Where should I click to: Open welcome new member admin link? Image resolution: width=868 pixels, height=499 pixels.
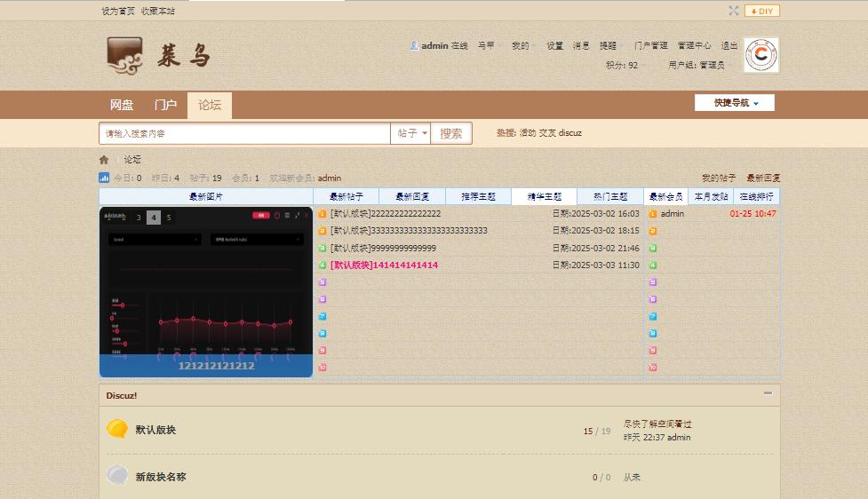click(x=330, y=178)
